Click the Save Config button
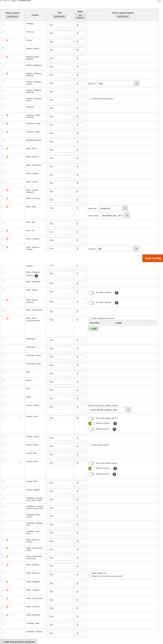This screenshot has height=644, width=163. [153, 258]
